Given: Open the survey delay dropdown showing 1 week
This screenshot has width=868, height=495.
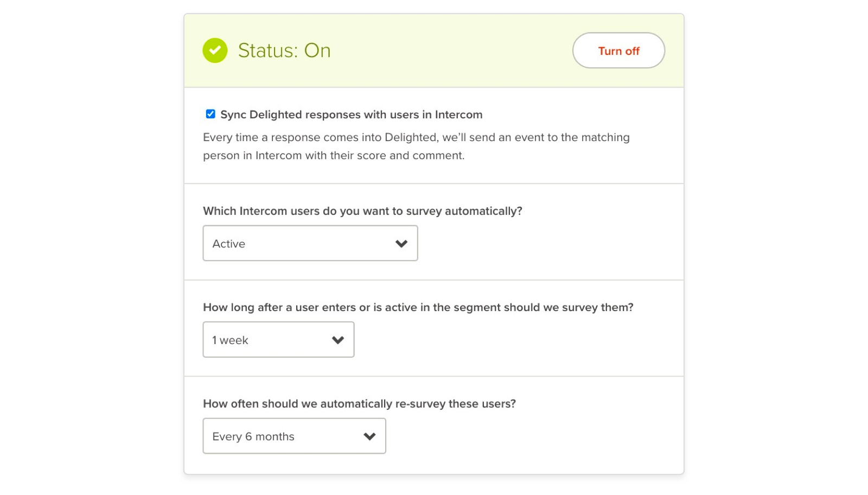Looking at the screenshot, I should click(278, 339).
